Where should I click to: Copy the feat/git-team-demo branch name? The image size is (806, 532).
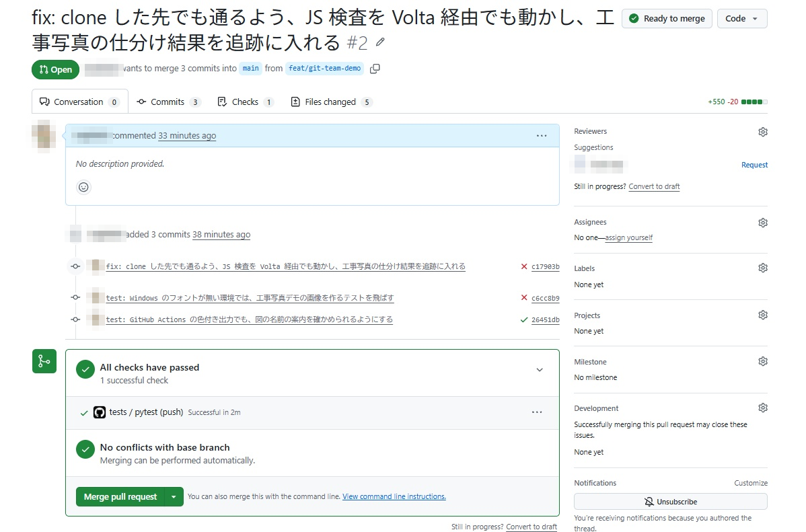(x=375, y=69)
